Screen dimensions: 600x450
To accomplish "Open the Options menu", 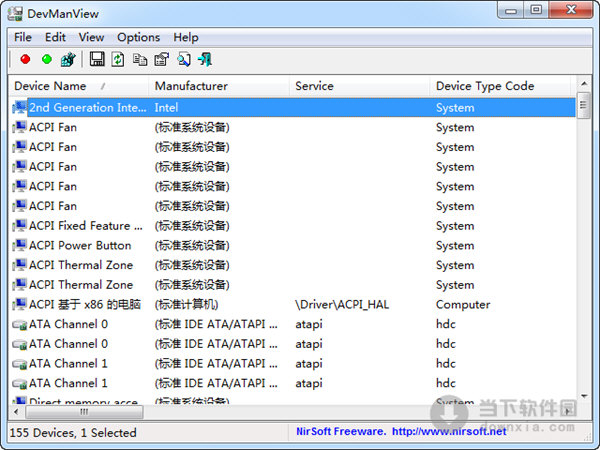I will click(x=139, y=38).
